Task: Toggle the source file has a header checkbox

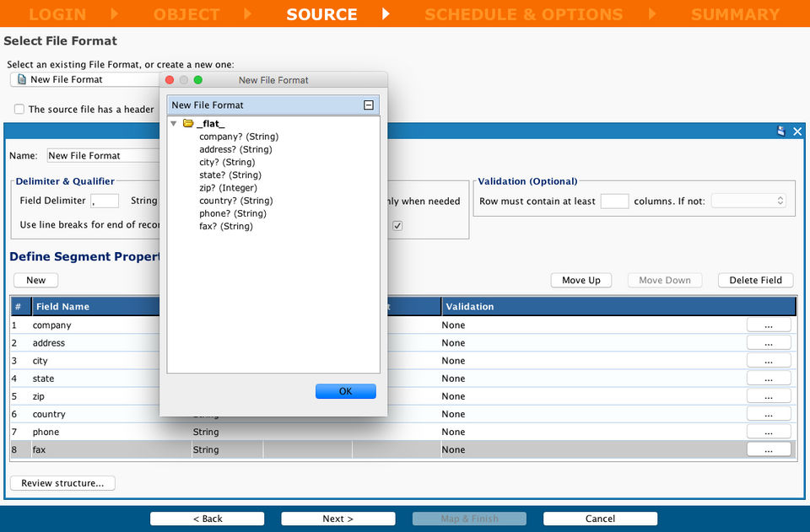Action: coord(19,110)
